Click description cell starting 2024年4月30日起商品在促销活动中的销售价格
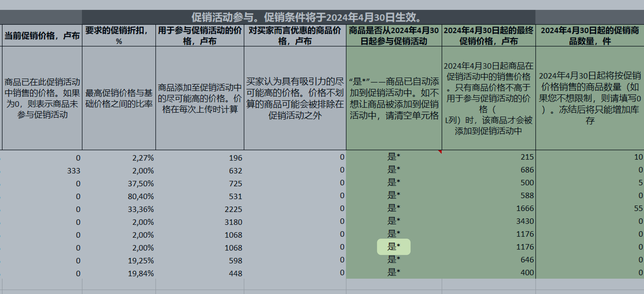Viewport: 644px width, 294px height. (x=489, y=98)
